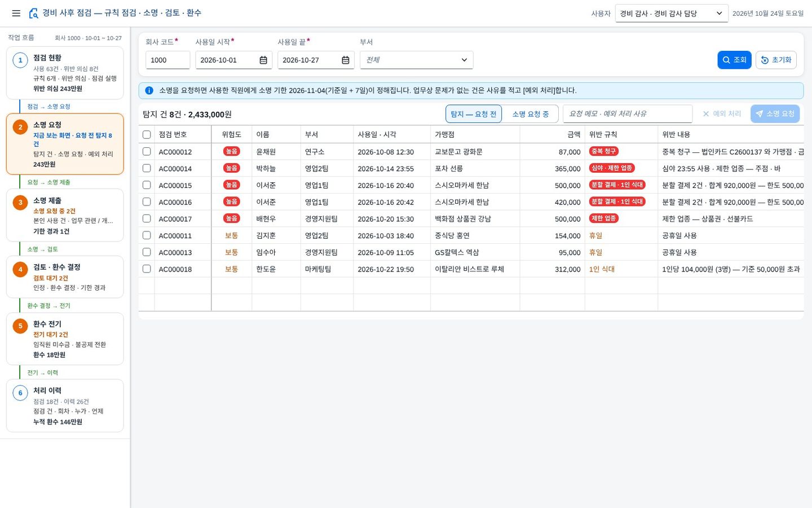Select checkbox for AC000018

[147, 269]
